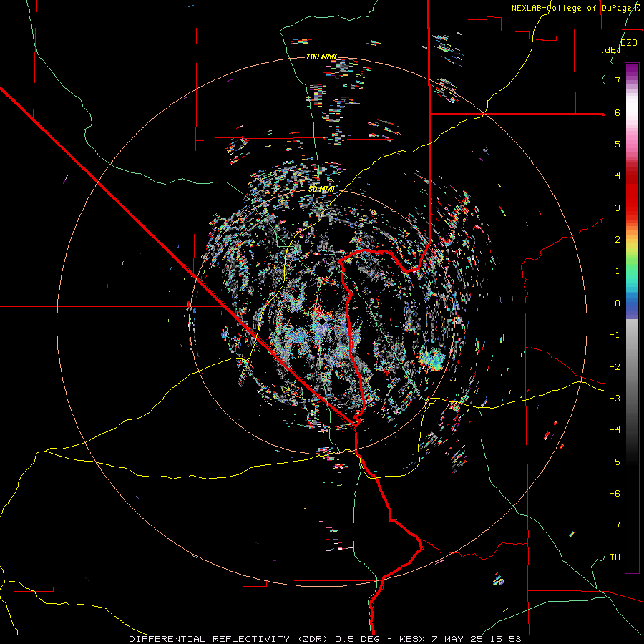Click the "3" value on the color scale

618,208
